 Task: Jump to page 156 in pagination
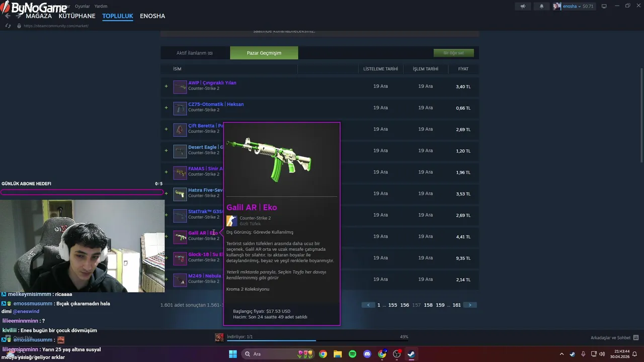(405, 305)
